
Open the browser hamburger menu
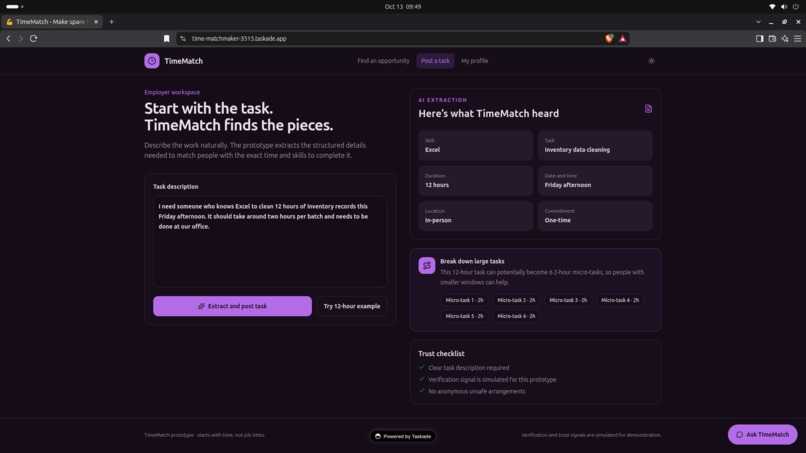pos(797,39)
